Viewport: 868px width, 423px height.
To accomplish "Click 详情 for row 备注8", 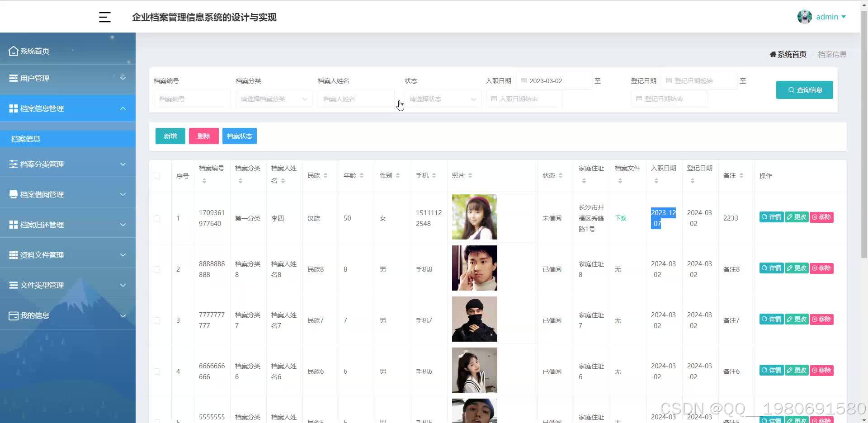I will click(x=771, y=268).
